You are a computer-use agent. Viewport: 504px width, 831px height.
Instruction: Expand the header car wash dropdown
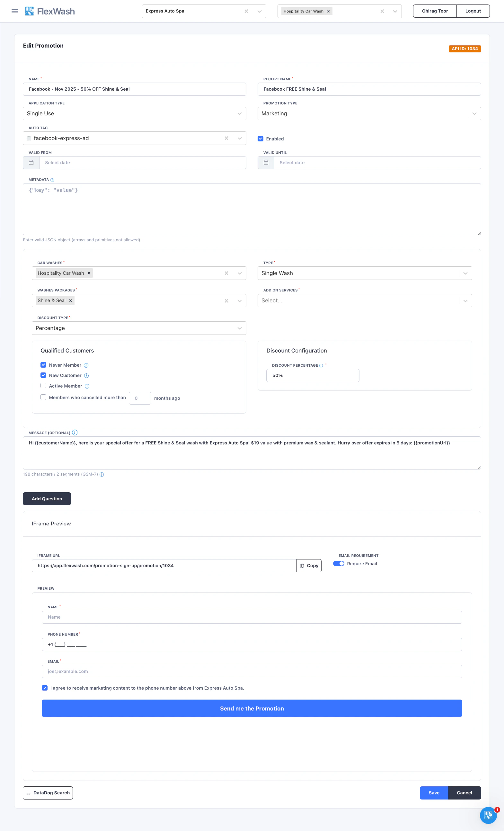pyautogui.click(x=395, y=11)
